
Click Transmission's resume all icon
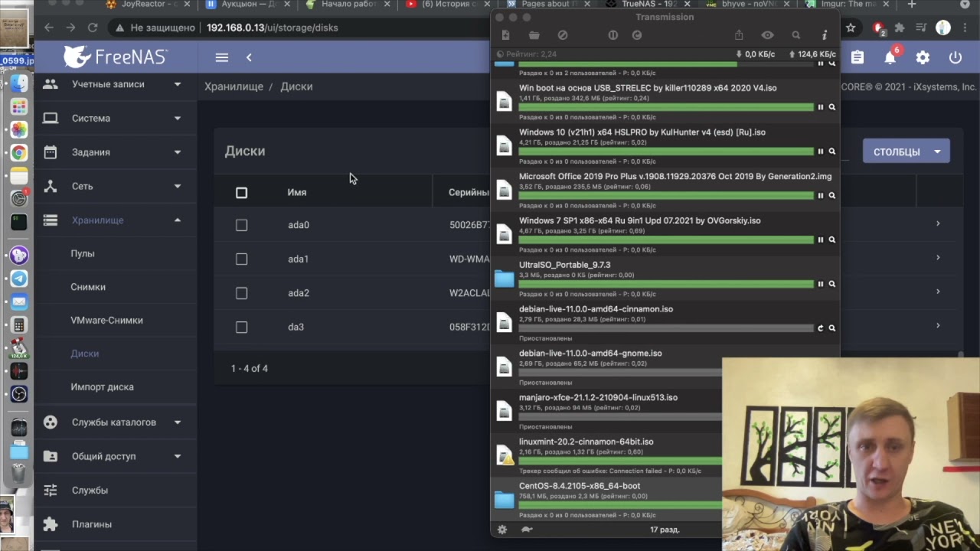pos(636,35)
